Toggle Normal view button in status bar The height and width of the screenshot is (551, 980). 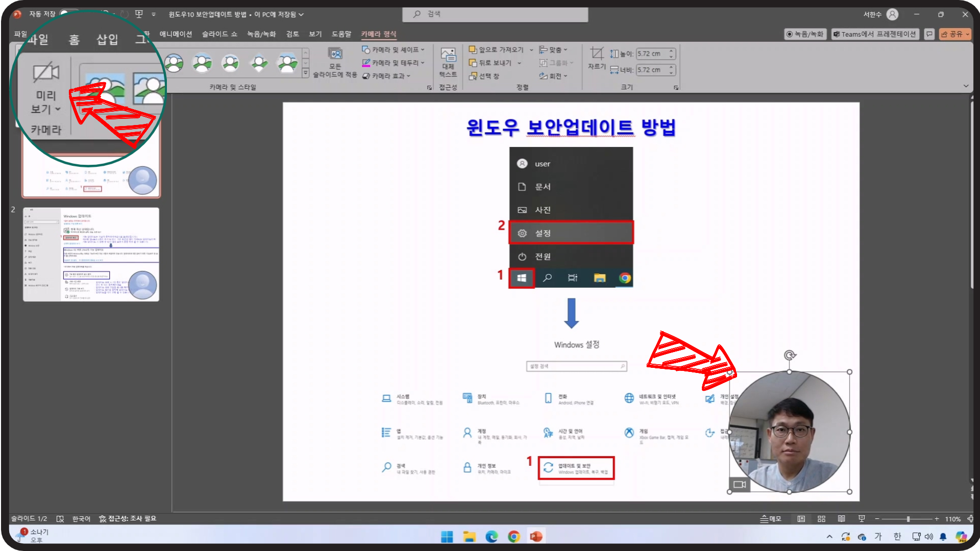[x=801, y=519]
